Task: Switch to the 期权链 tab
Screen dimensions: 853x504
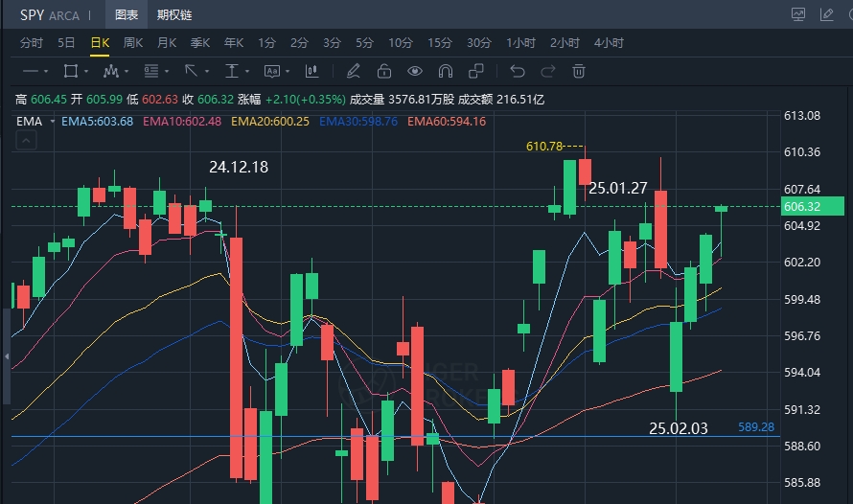Action: [174, 14]
